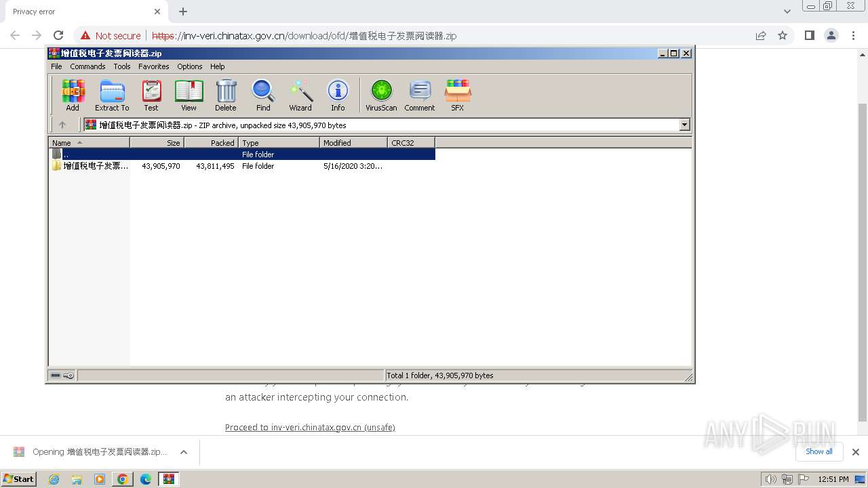868x488 pixels.
Task: Click the Delete trash can icon
Action: tap(226, 95)
